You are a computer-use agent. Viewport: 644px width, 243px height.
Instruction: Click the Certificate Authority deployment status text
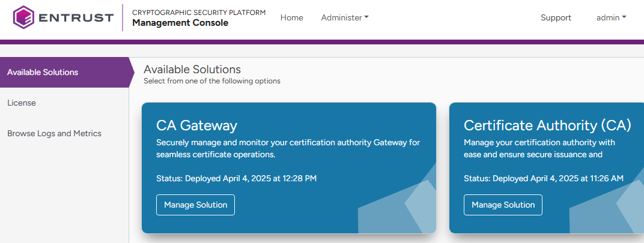click(x=544, y=178)
